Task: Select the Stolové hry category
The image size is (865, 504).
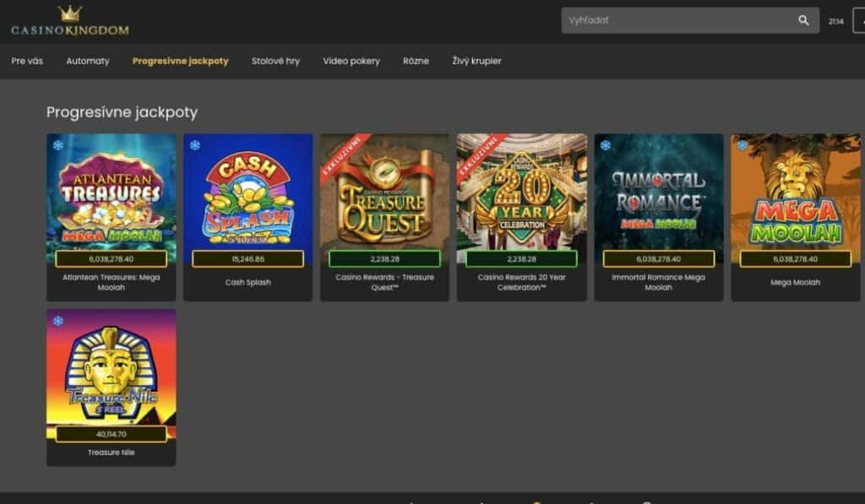Action: pos(275,61)
